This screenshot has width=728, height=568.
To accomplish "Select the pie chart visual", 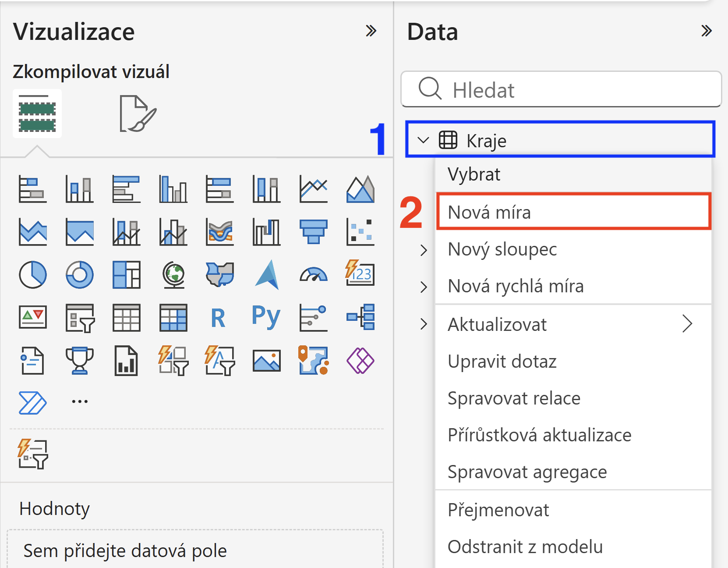I will point(33,275).
